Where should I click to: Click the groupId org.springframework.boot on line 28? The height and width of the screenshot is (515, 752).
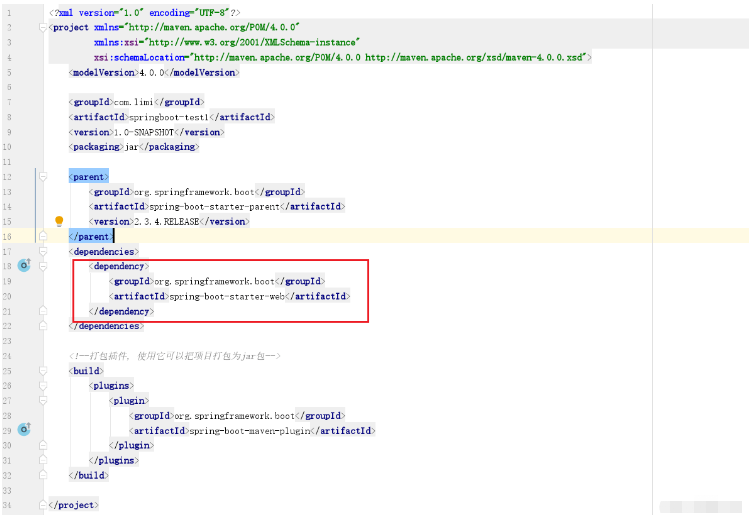coord(235,416)
